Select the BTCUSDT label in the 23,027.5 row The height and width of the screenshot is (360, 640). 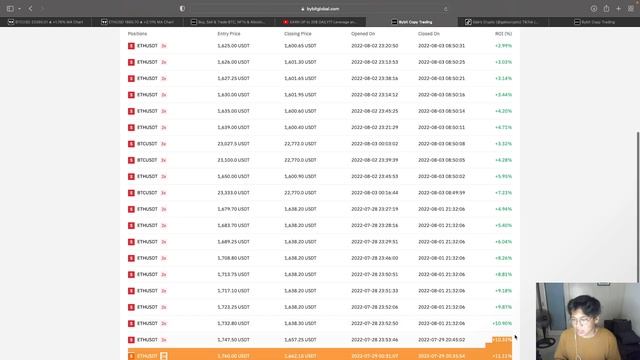[x=147, y=144]
